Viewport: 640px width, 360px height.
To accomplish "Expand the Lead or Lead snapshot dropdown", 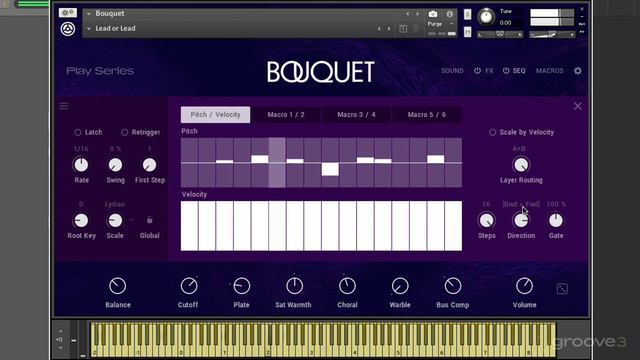I will pyautogui.click(x=89, y=29).
